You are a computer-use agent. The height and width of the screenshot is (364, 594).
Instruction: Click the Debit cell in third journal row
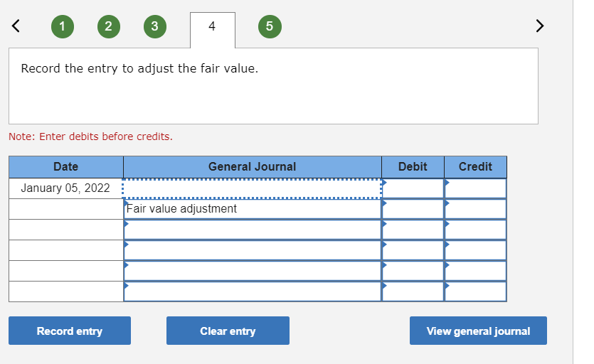point(413,230)
